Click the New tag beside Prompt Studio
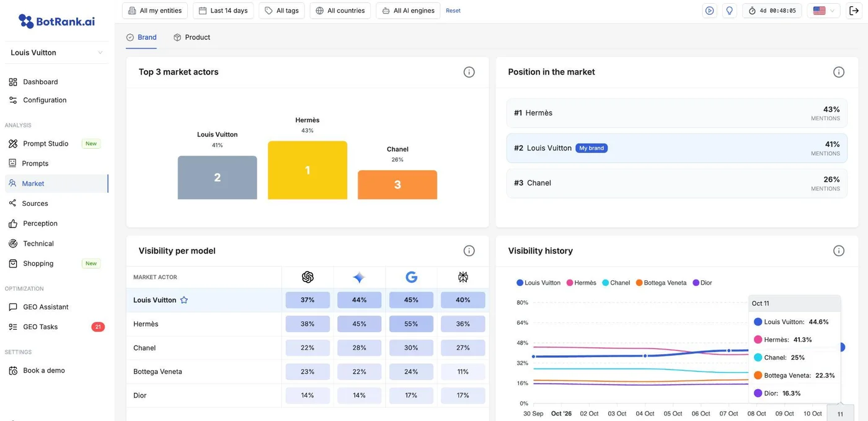This screenshot has height=421, width=868. (91, 143)
